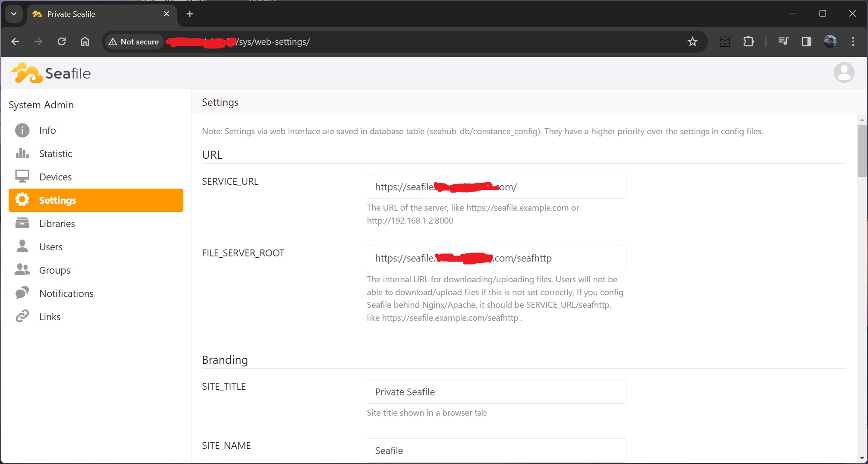This screenshot has width=868, height=464.
Task: Click the Notifications megaphone icon
Action: (x=22, y=293)
